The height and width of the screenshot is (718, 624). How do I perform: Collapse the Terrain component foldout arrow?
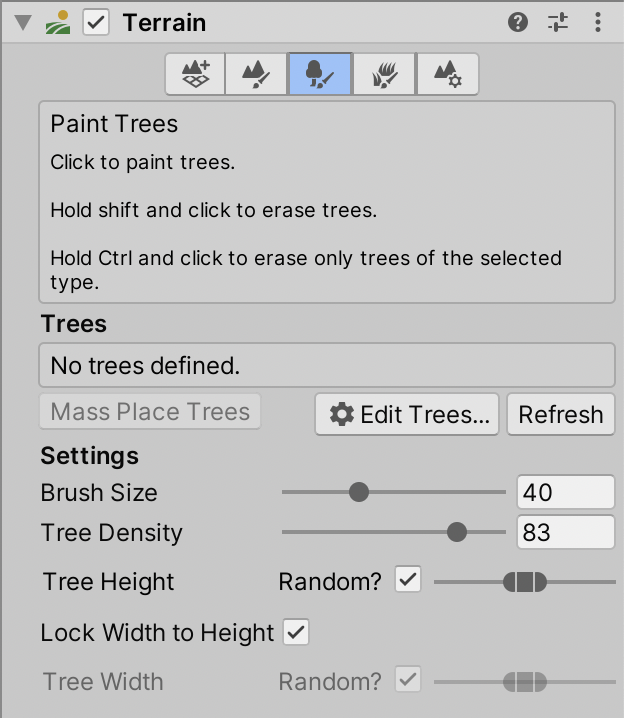[x=22, y=22]
